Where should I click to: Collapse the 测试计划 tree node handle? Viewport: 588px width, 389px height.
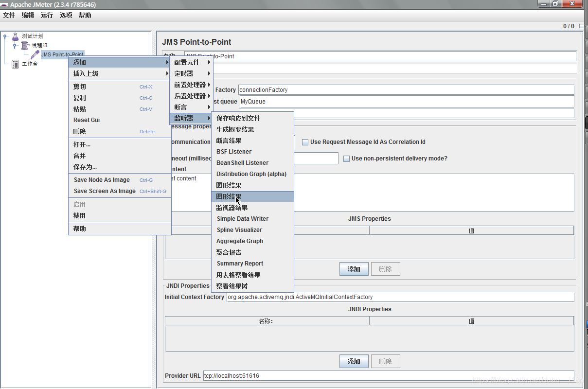tap(4, 36)
